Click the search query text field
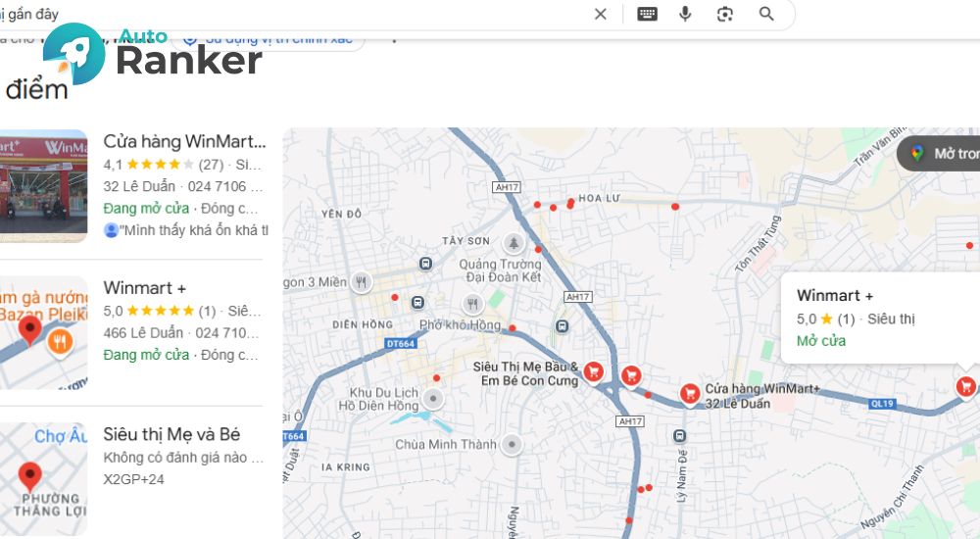This screenshot has width=980, height=539. click(x=294, y=14)
